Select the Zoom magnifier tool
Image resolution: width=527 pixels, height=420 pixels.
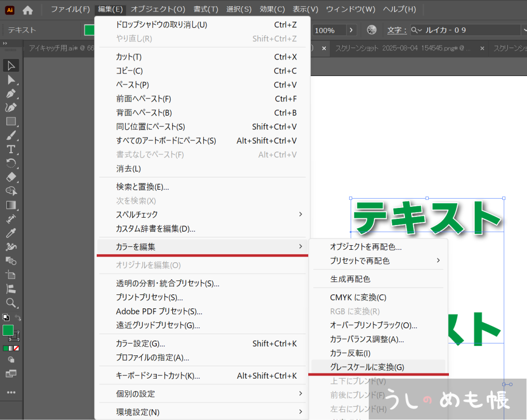[x=11, y=303]
